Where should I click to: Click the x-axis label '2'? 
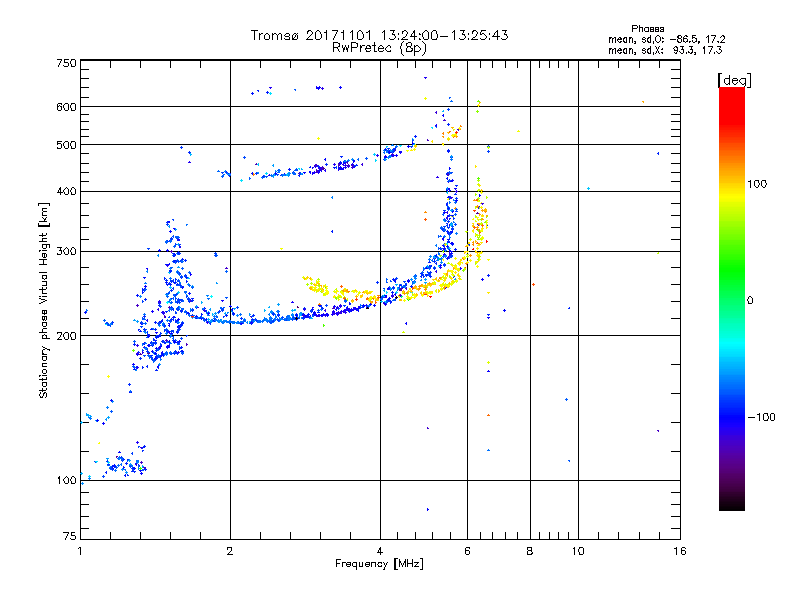pos(230,551)
